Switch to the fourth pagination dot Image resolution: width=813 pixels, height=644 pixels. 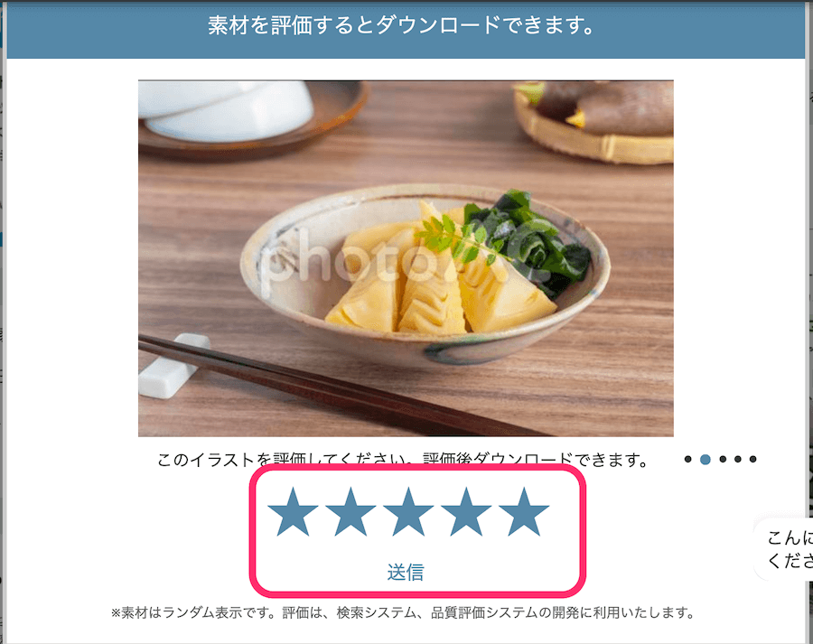tap(738, 459)
